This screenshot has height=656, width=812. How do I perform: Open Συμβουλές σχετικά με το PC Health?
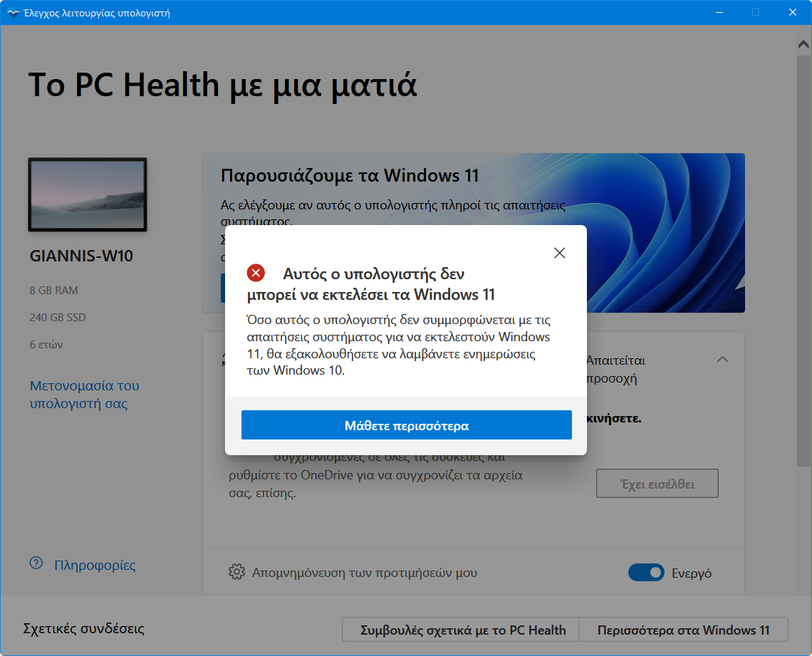tap(460, 630)
